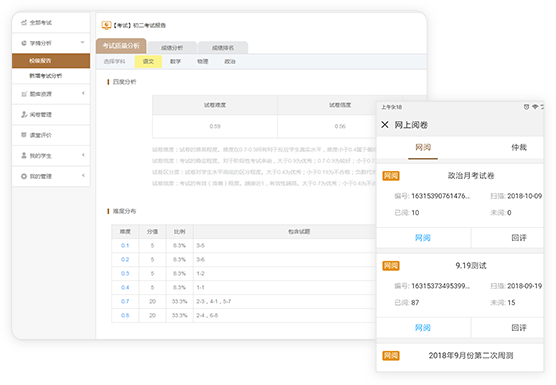This screenshot has height=385, width=556.
Task: Open difficulty link 0.3 in table
Action: (125, 274)
